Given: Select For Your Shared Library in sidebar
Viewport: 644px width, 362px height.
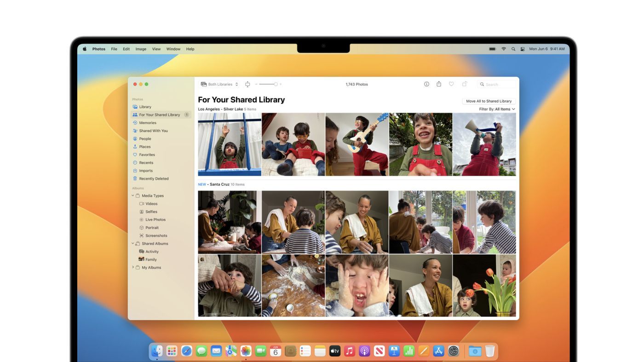Looking at the screenshot, I should click(x=161, y=115).
